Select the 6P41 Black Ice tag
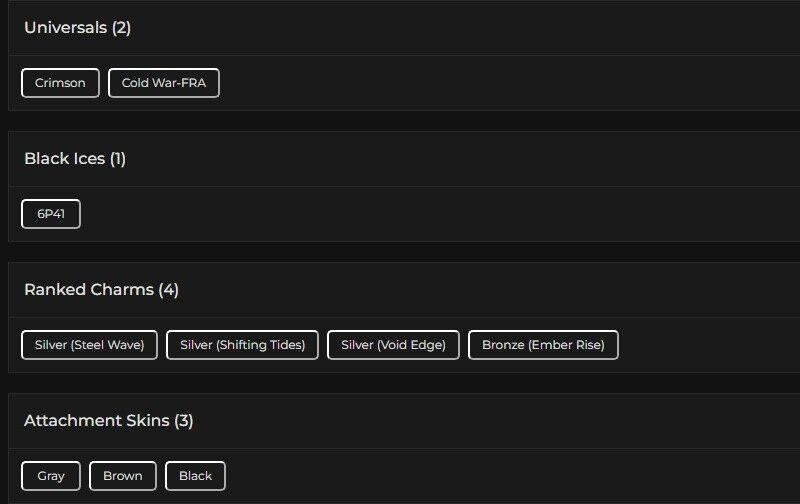 tap(51, 214)
